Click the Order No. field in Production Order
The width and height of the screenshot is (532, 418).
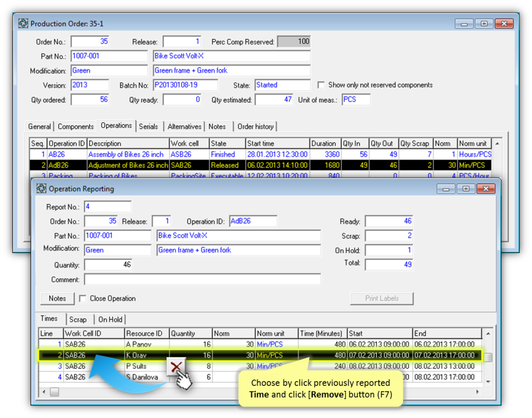[90, 42]
